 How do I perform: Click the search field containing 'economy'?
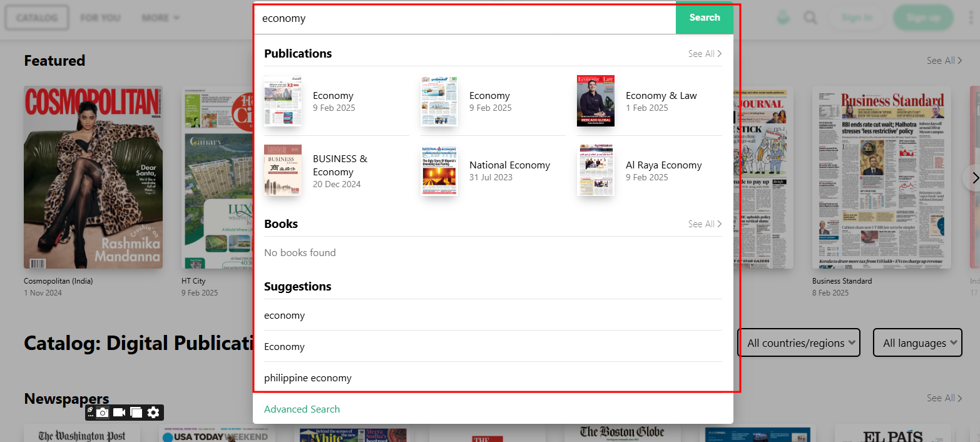point(463,18)
